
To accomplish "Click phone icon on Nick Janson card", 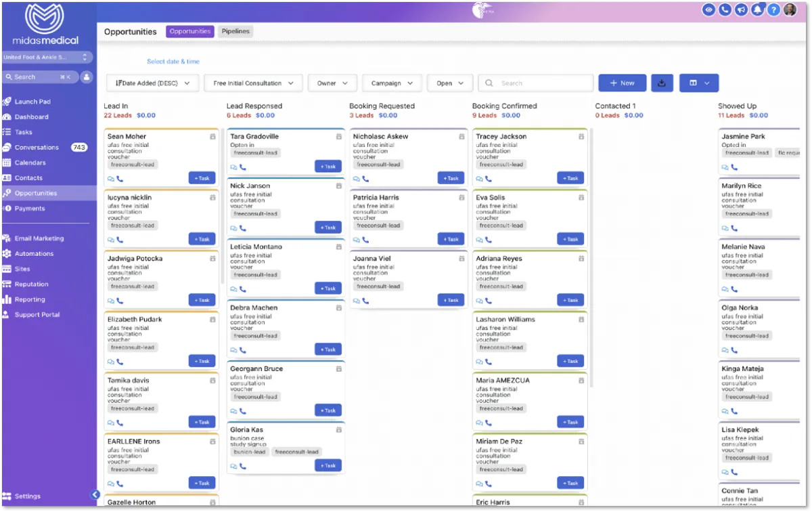I will point(243,228).
